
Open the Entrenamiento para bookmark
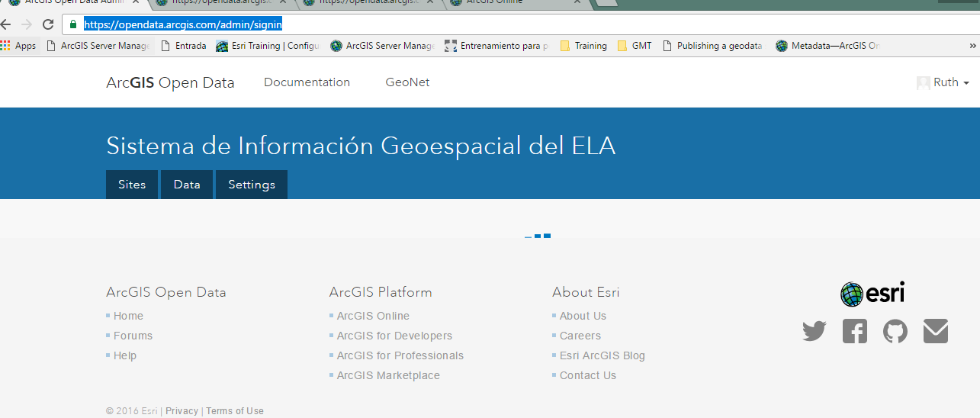496,46
